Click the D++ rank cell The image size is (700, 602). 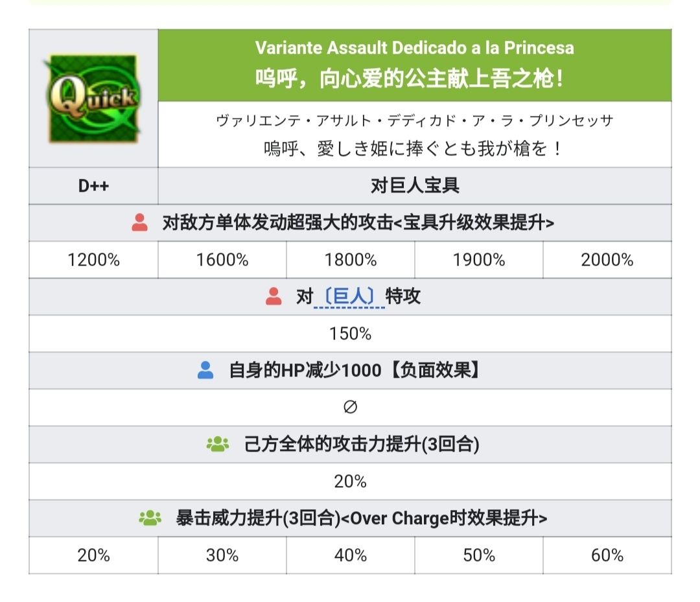pos(93,186)
